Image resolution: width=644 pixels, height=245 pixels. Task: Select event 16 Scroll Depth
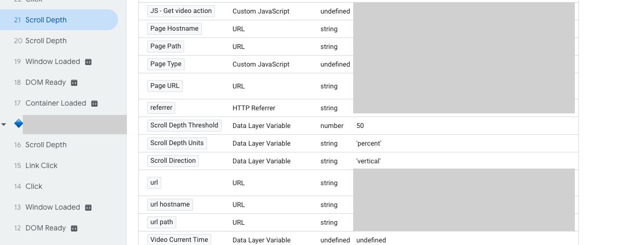tap(46, 145)
